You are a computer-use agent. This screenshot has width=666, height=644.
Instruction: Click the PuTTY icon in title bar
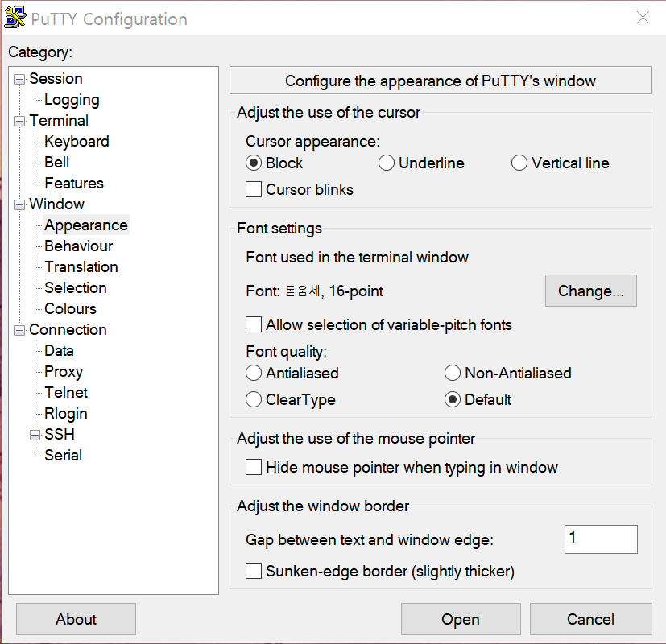click(15, 18)
